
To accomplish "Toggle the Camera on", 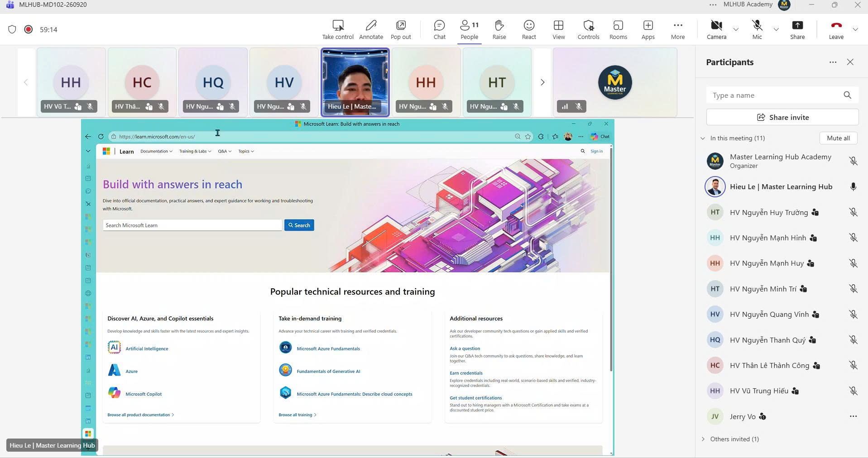I will tap(716, 30).
